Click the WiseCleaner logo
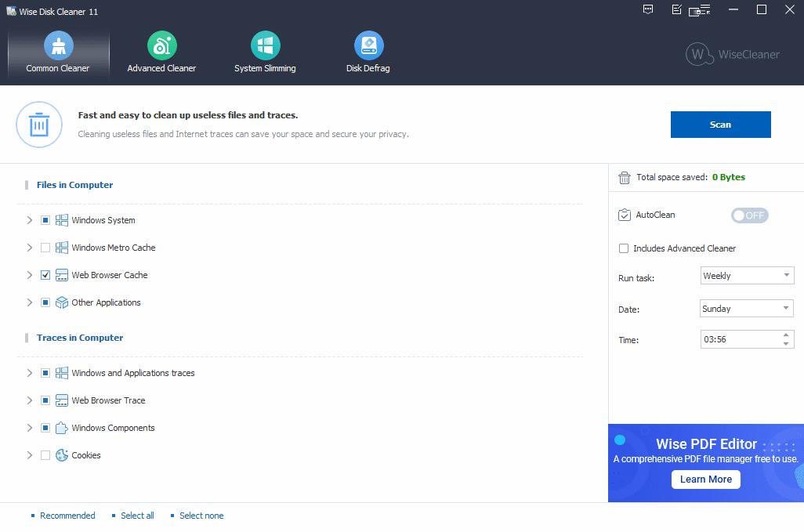 click(x=733, y=54)
